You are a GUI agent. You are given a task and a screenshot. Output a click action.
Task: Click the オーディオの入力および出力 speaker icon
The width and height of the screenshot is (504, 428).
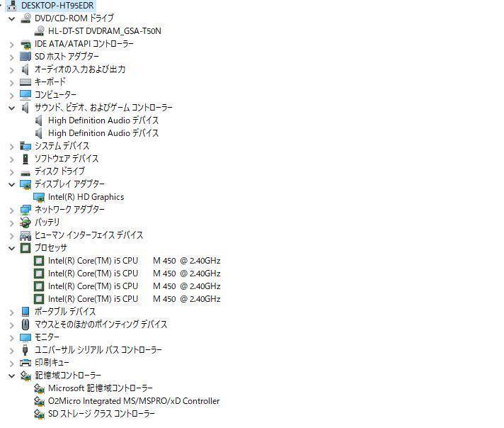click(x=25, y=69)
